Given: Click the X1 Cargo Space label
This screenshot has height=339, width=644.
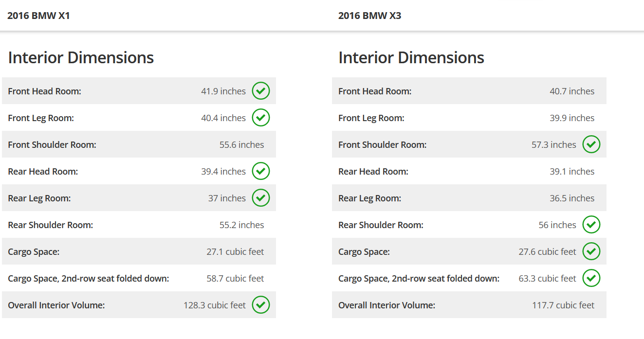Looking at the screenshot, I should click(x=34, y=252).
